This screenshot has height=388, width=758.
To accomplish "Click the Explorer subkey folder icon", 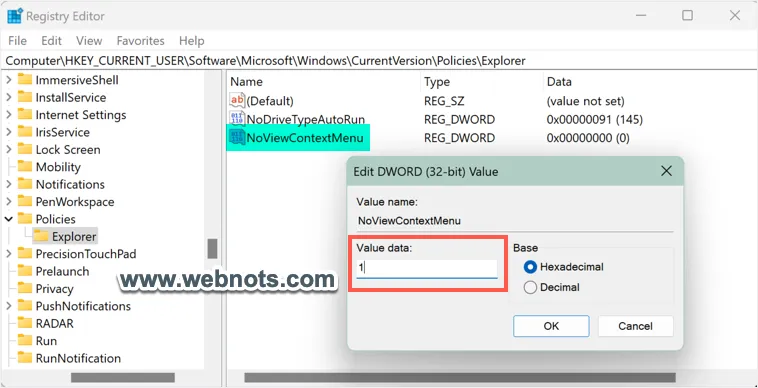I will coord(41,236).
